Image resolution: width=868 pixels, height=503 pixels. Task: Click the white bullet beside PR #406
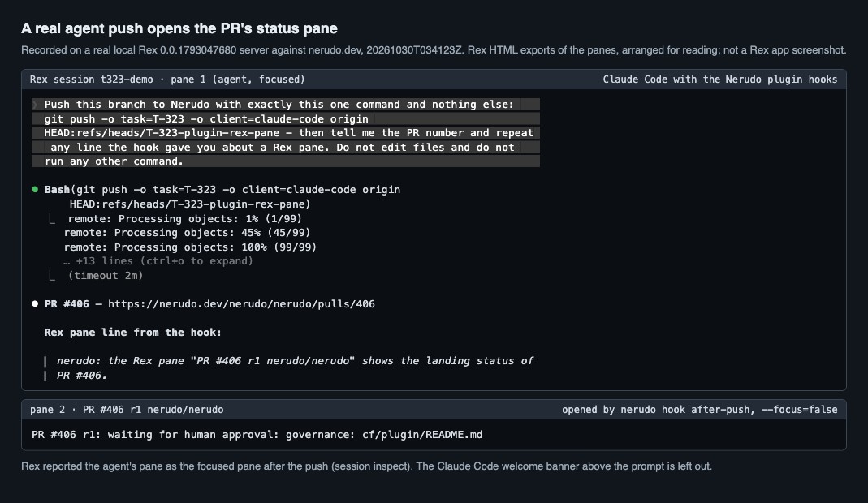pyautogui.click(x=35, y=303)
